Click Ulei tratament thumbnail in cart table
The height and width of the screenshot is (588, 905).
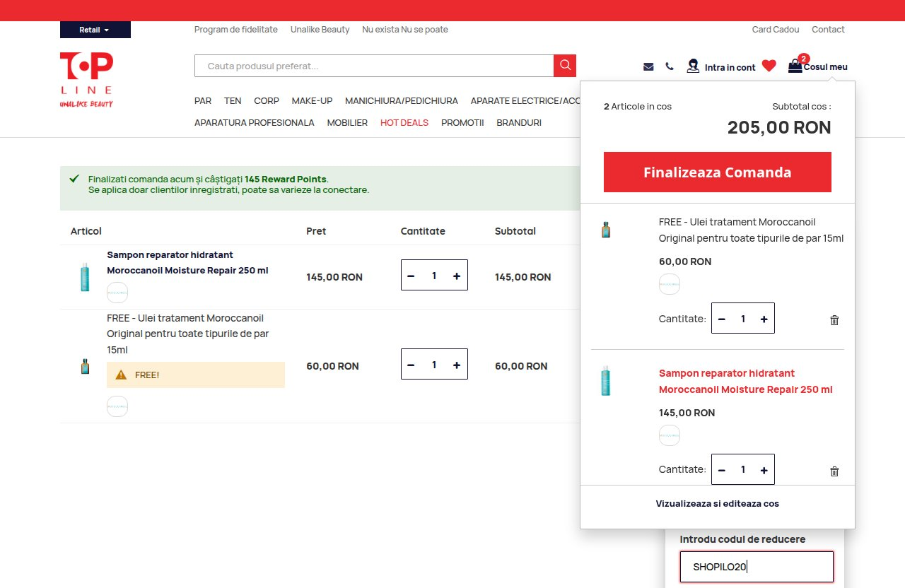[85, 366]
